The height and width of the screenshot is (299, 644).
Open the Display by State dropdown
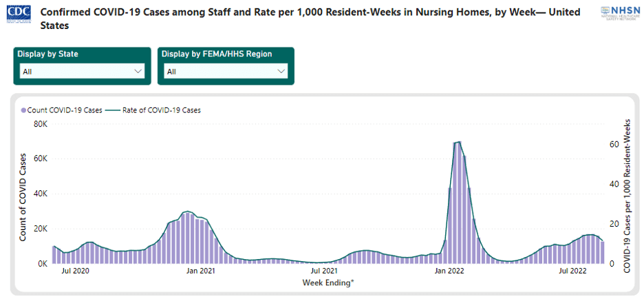click(82, 71)
